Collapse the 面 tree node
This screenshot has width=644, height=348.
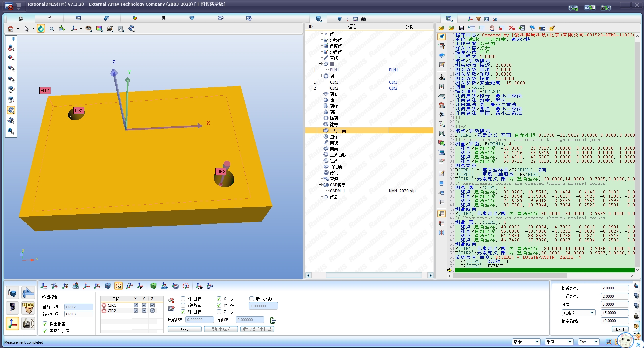pos(320,64)
